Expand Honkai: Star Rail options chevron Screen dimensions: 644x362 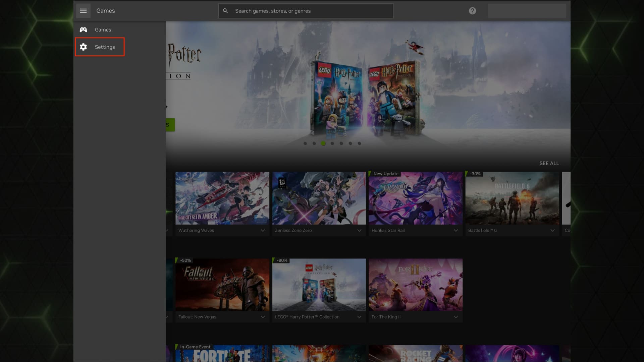coord(455,231)
